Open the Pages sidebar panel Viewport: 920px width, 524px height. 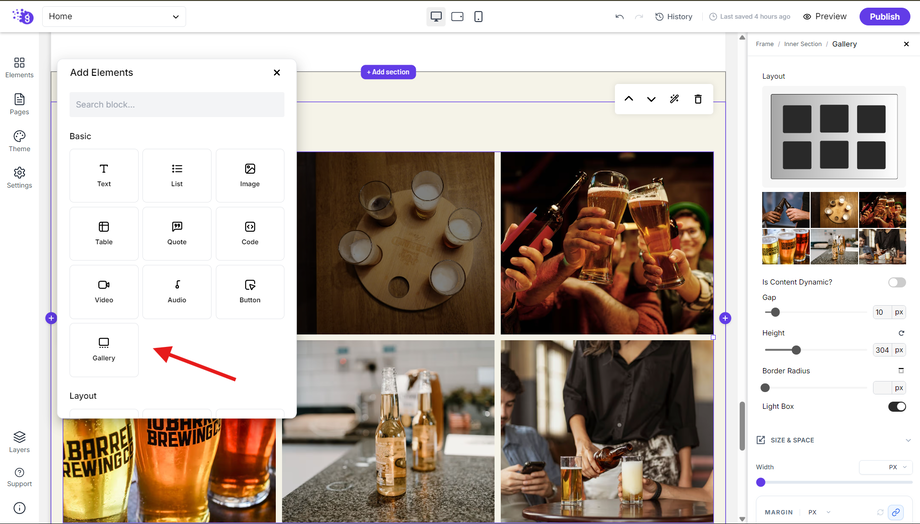tap(19, 104)
